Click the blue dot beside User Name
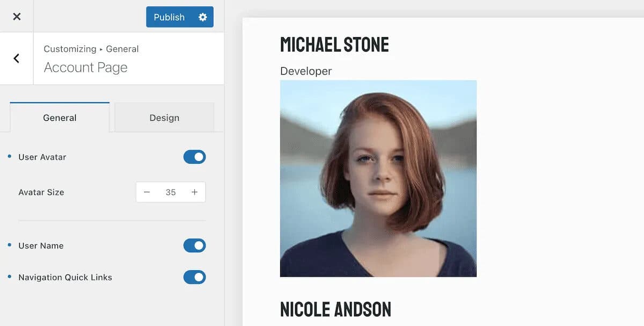Image resolution: width=644 pixels, height=326 pixels. (x=10, y=245)
